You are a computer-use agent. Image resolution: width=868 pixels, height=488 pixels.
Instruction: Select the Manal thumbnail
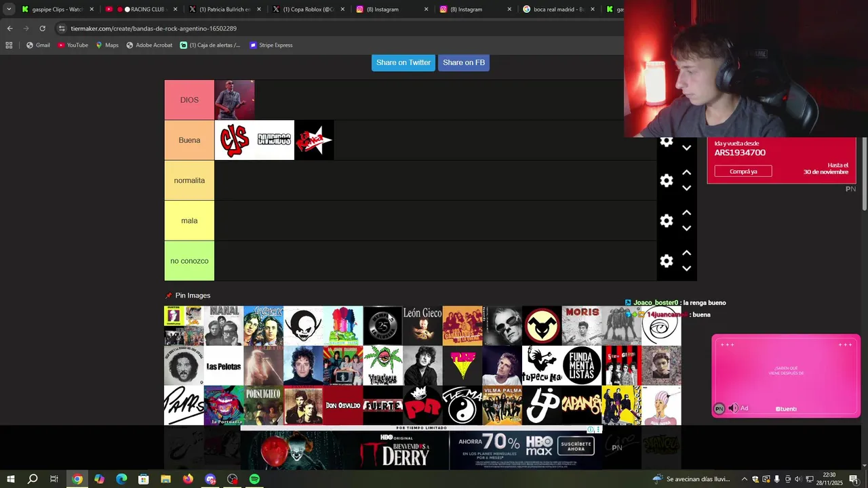coord(224,325)
